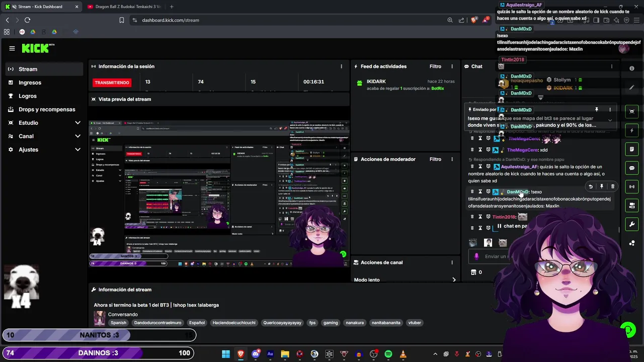Image resolution: width=644 pixels, height=362 pixels.
Task: Click IKIDARK in the activity feed
Action: click(376, 81)
